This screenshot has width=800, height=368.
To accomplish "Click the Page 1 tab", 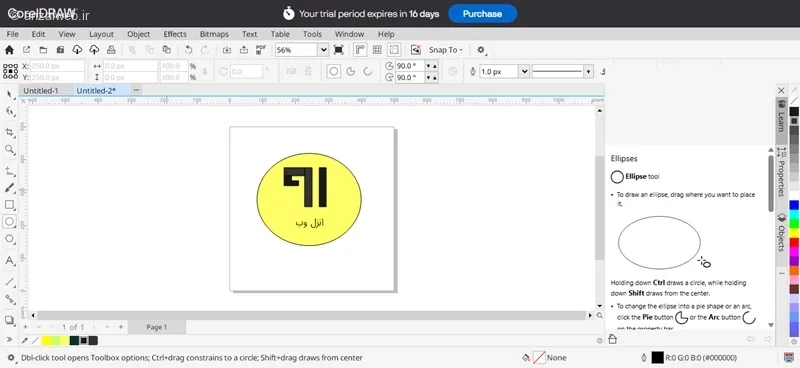I will coord(157,327).
